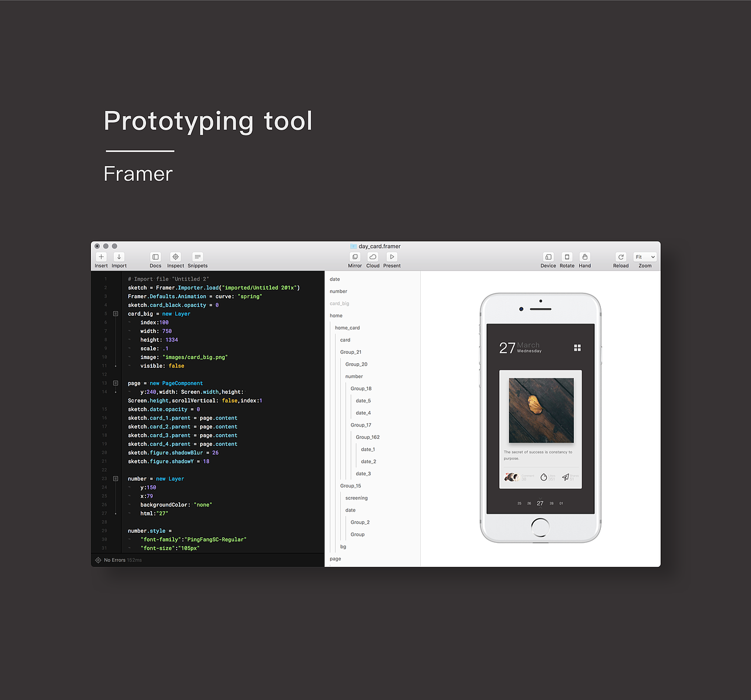Tap the selected 27 in the date strip
Screen dimensions: 751x700
click(x=540, y=503)
